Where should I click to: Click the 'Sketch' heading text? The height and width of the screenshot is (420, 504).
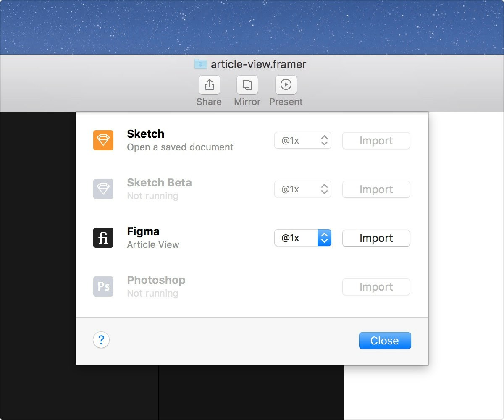(146, 134)
